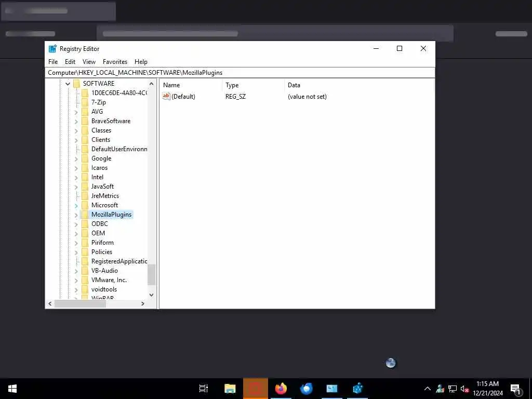Select the 7-Zip folder icon
The image size is (532, 399).
coord(85,102)
